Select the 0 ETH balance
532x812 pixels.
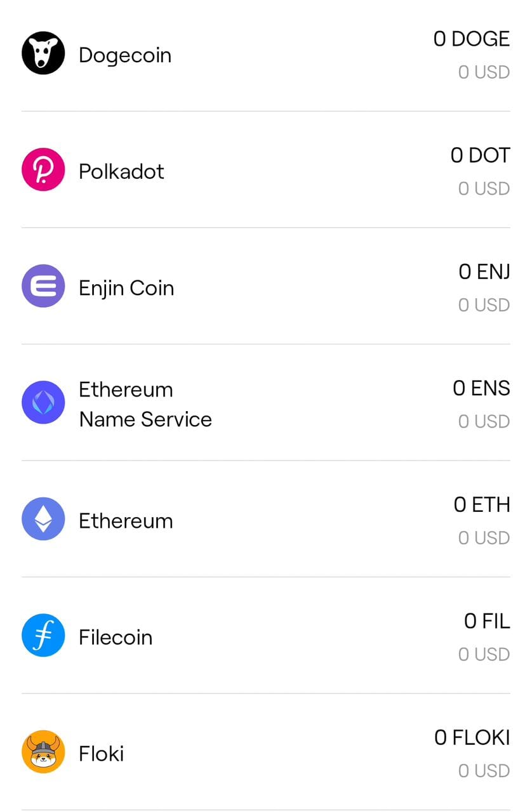(482, 505)
